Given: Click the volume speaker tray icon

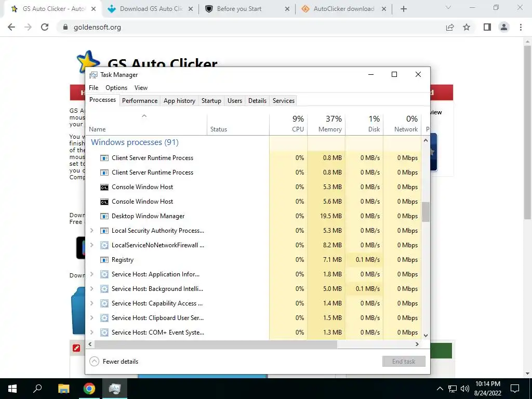Looking at the screenshot, I should pos(465,389).
